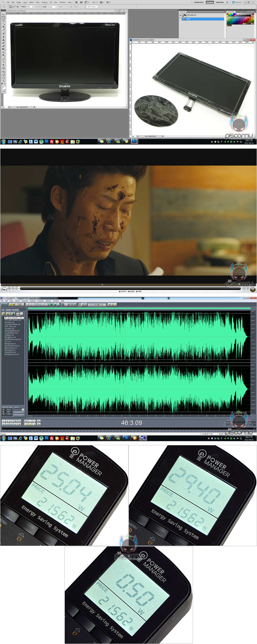Select the Hand tool in Photoshop toolbox
The image size is (257, 644).
point(4,78)
